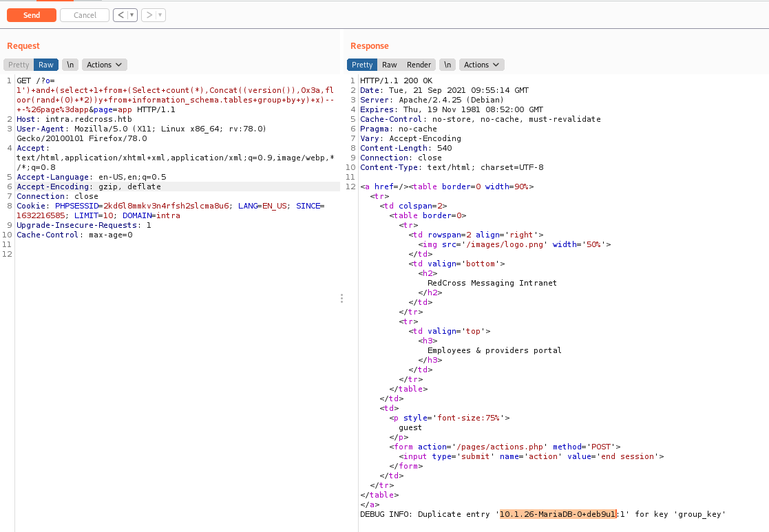This screenshot has width=769, height=532.
Task: Click the Cancel button
Action: point(85,15)
